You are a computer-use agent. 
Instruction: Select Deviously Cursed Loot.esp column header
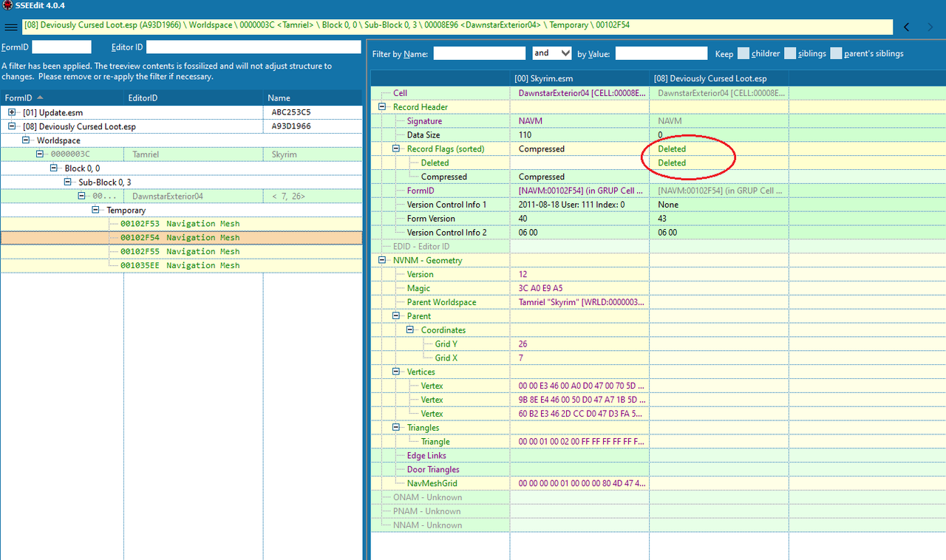pyautogui.click(x=719, y=78)
